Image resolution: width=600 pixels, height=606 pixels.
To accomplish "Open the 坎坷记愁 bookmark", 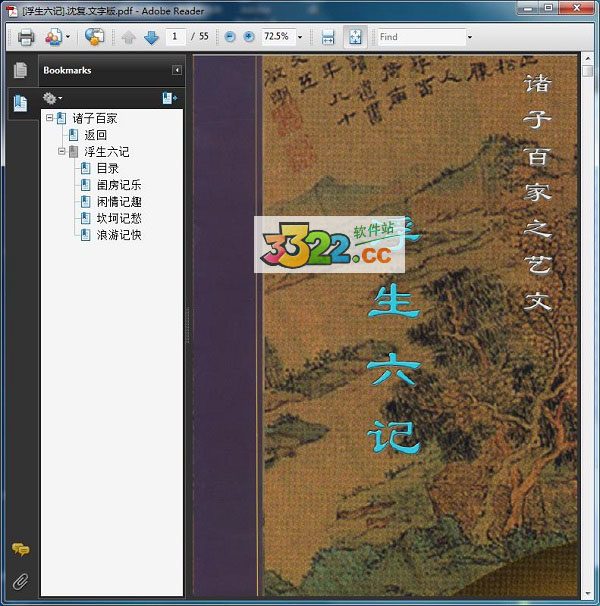I will tap(119, 218).
